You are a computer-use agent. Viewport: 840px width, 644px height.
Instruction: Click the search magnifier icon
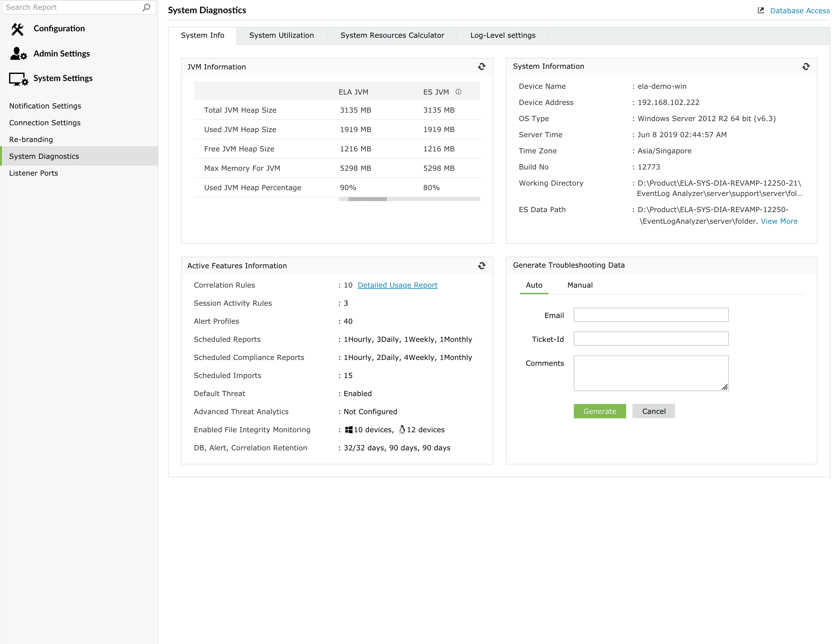click(x=146, y=7)
